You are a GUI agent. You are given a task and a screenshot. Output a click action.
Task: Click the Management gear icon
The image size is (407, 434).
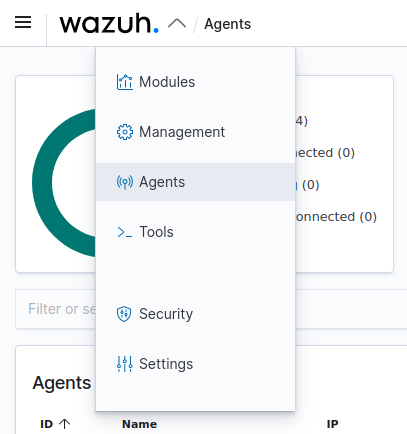125,132
